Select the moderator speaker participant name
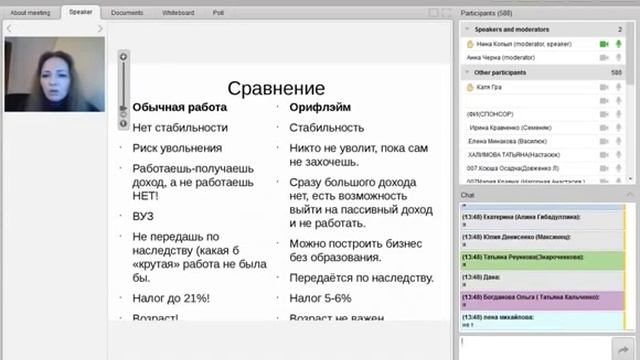 (x=524, y=44)
